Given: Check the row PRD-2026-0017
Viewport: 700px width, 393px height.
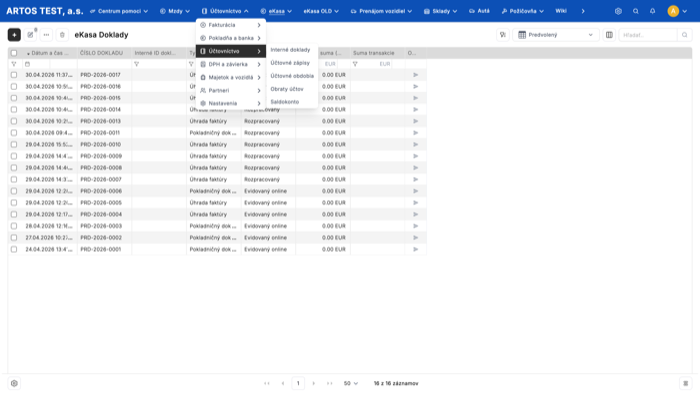Looking at the screenshot, I should (x=14, y=75).
